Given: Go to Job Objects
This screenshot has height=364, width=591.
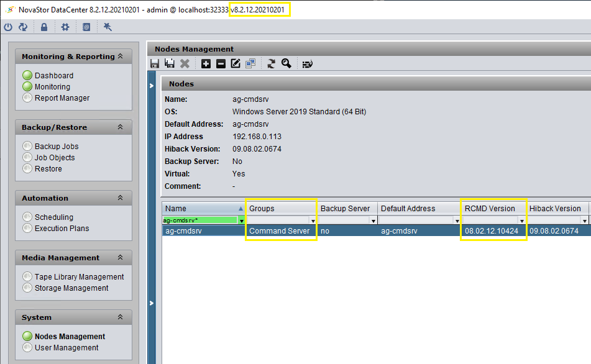Looking at the screenshot, I should click(x=55, y=158).
